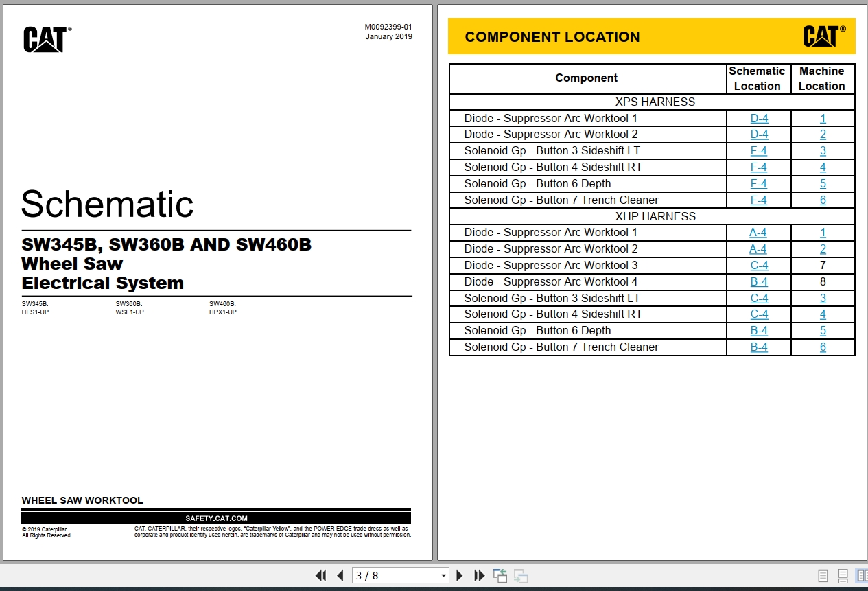868x591 pixels.
Task: Click the SAFETY.CAT.COM banner
Action: (216, 518)
